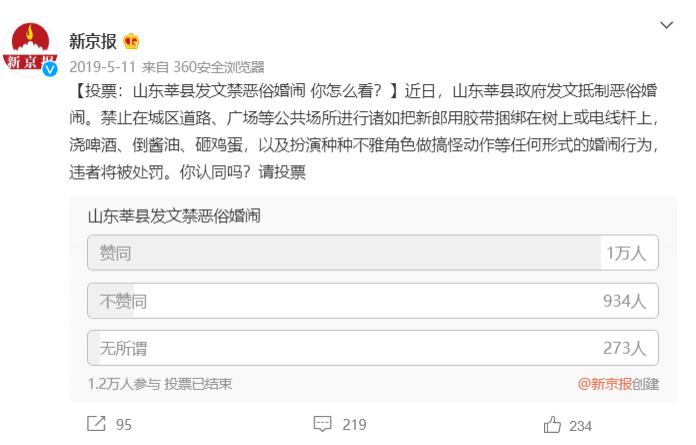Click the blue verified V badge
Viewport: 696px width, 445px height.
[49, 69]
